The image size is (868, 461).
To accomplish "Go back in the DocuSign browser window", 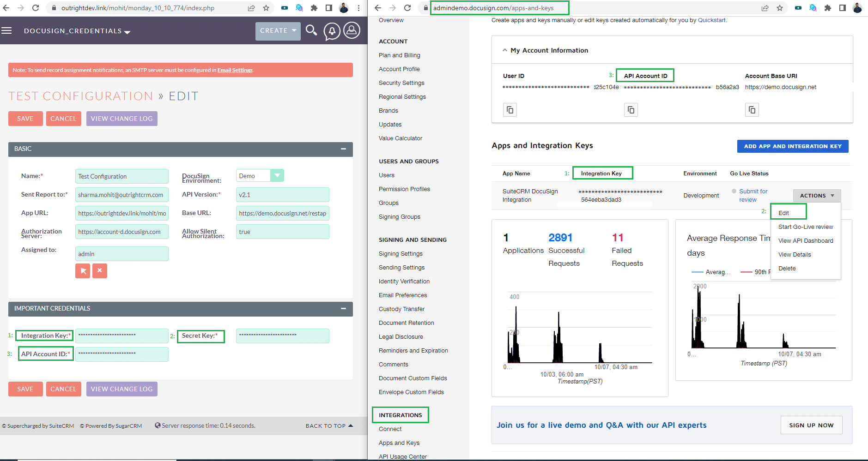I will coord(378,8).
